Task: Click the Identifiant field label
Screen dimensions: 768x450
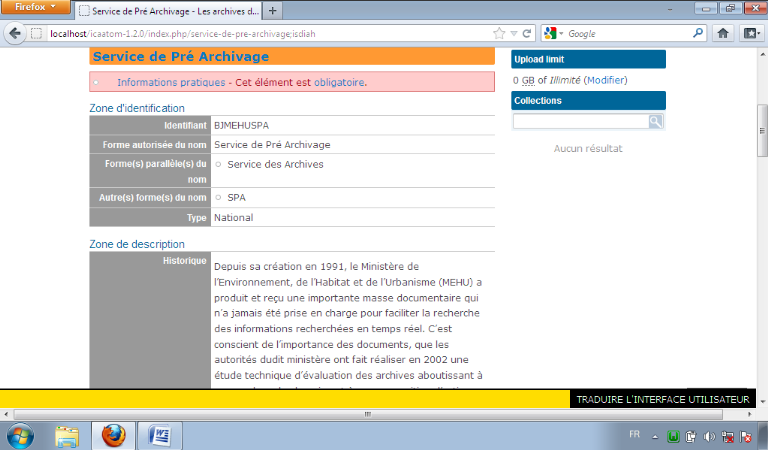Action: pyautogui.click(x=185, y=125)
